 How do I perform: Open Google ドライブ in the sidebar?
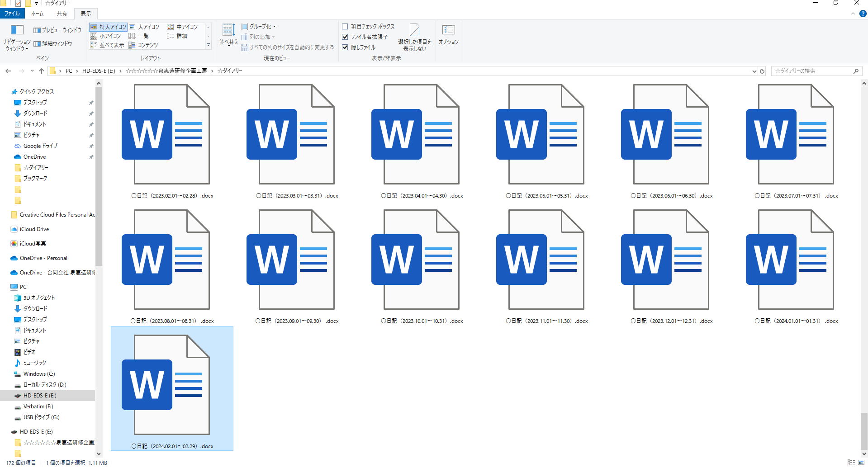40,146
